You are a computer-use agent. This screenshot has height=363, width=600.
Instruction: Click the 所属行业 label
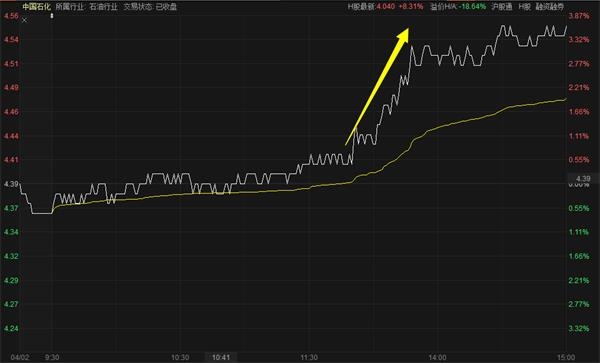click(70, 7)
